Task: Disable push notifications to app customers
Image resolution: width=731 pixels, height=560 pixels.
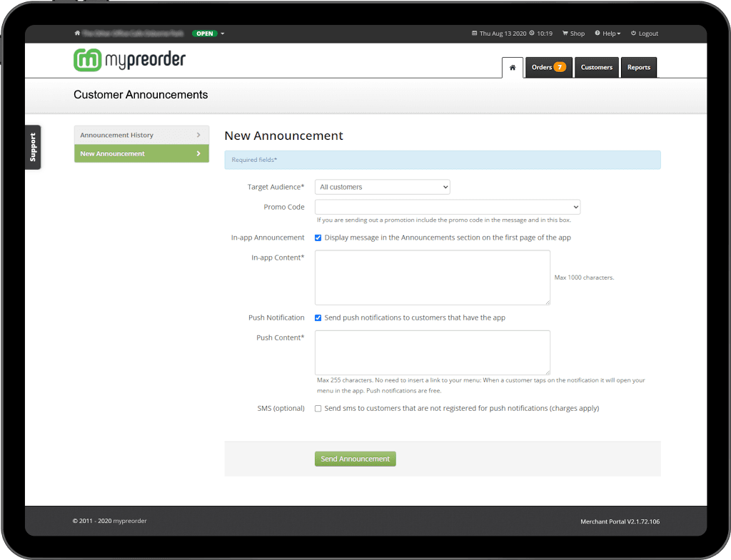Action: [318, 317]
